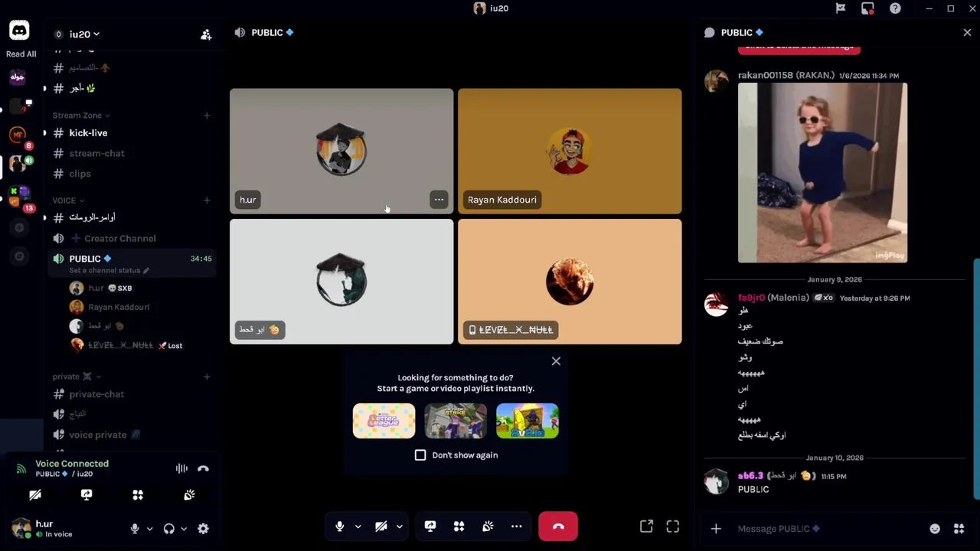Share your screen from sidebar panel
This screenshot has height=551, width=980.
pos(87,495)
